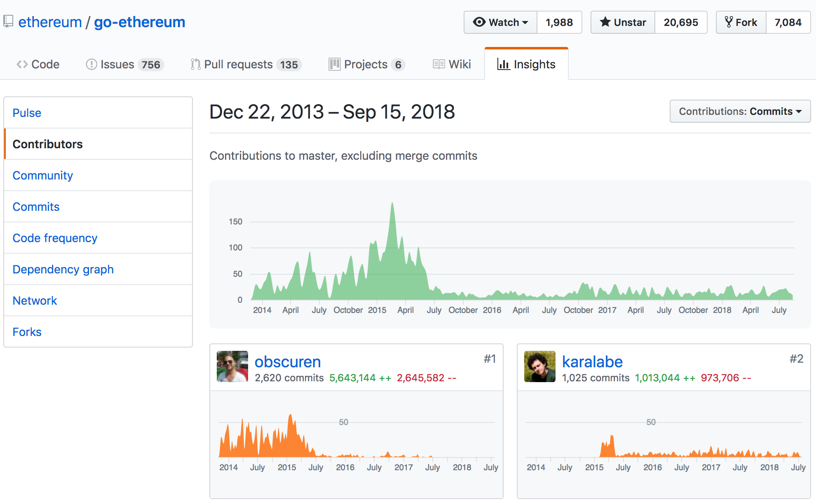The image size is (816, 504).
Task: Switch to the Code tab
Action: click(x=38, y=64)
